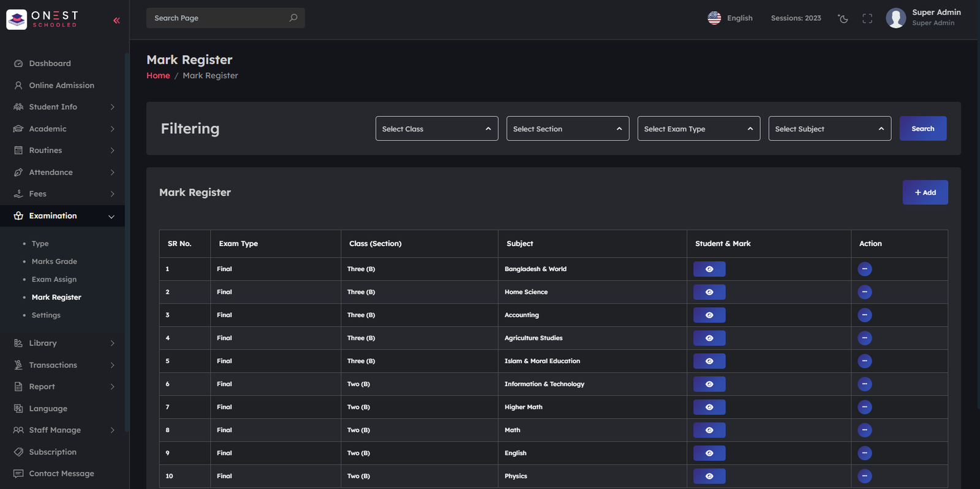Click the Dashboard sidebar icon
Image resolution: width=980 pixels, height=489 pixels.
18,63
